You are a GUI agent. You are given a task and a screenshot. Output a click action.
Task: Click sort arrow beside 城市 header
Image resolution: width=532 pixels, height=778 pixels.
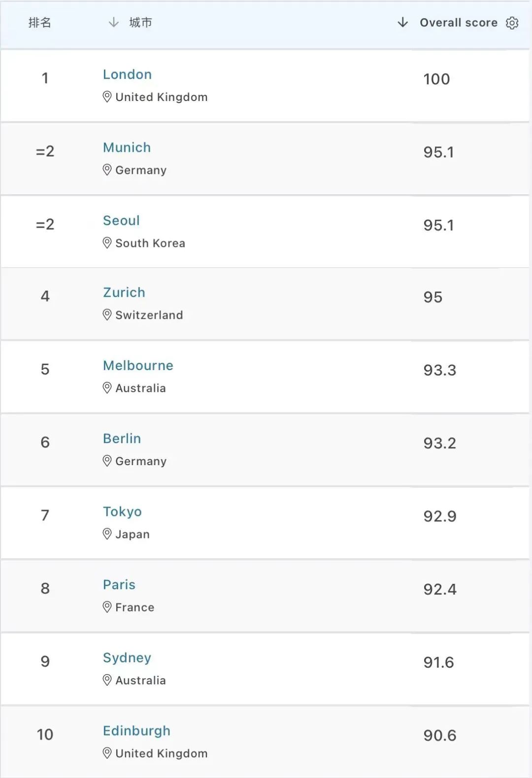[113, 23]
